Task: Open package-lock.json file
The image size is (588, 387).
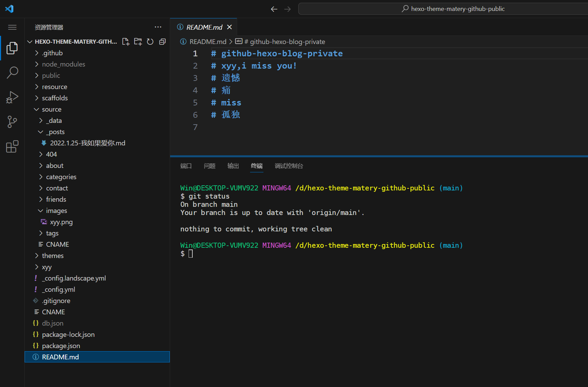Action: click(x=97, y=334)
